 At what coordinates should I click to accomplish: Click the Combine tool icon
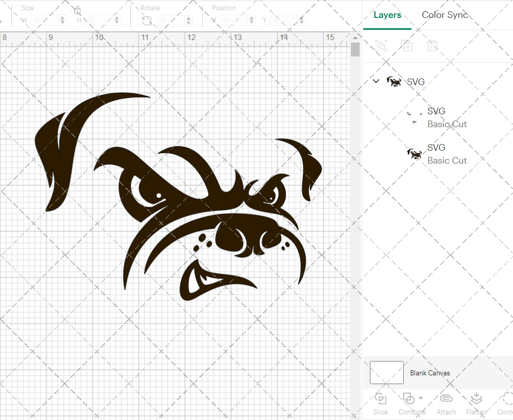coord(409,399)
